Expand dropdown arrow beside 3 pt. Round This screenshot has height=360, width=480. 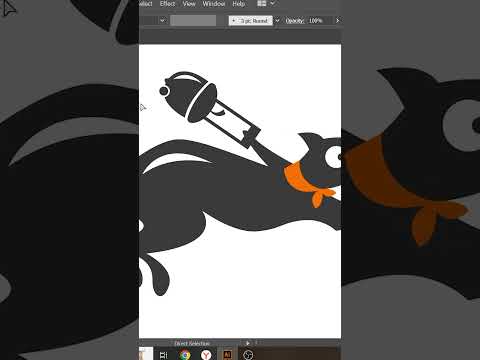[277, 21]
